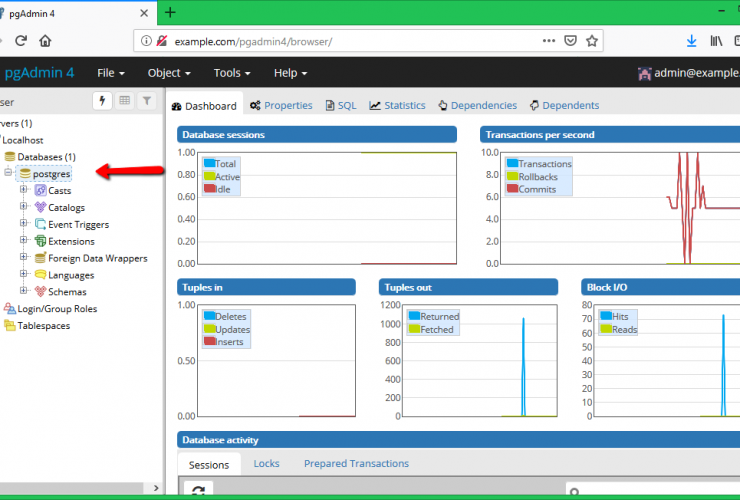Switch to the Statistics tab
Viewport: 740px width, 500px height.
point(397,105)
